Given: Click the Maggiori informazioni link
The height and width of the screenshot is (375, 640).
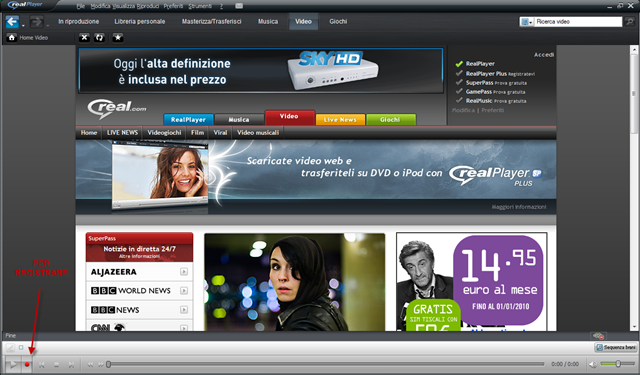Looking at the screenshot, I should (x=518, y=207).
